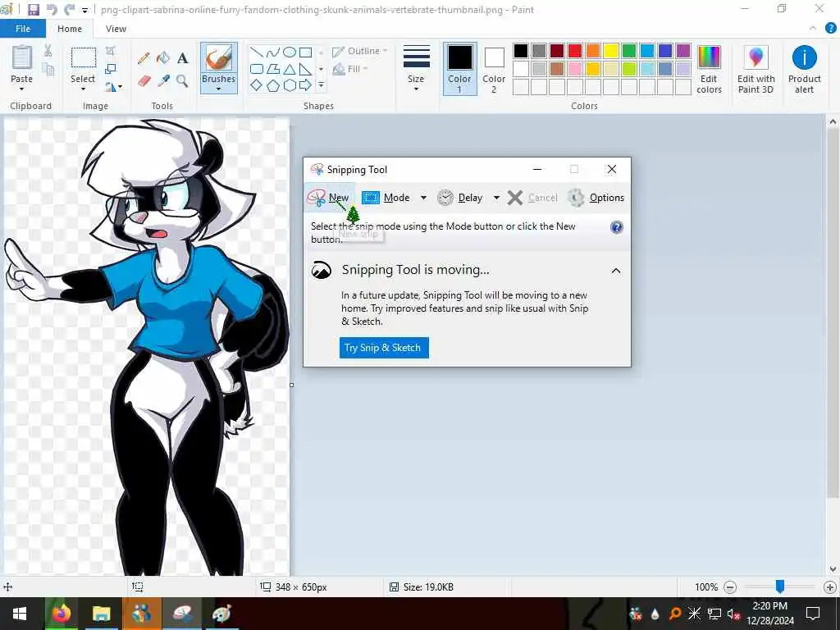Choose the Diamond shape
This screenshot has height=630, width=840.
257,85
